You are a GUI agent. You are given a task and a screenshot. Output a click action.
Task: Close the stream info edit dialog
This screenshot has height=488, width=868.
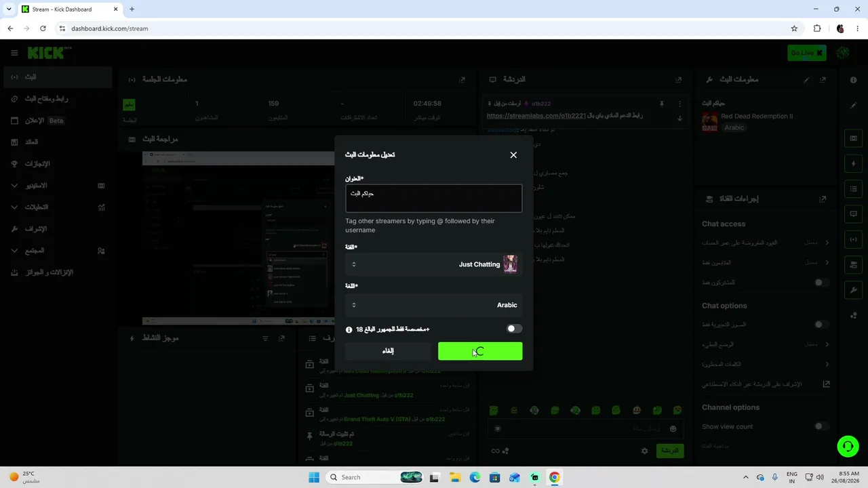tap(513, 155)
